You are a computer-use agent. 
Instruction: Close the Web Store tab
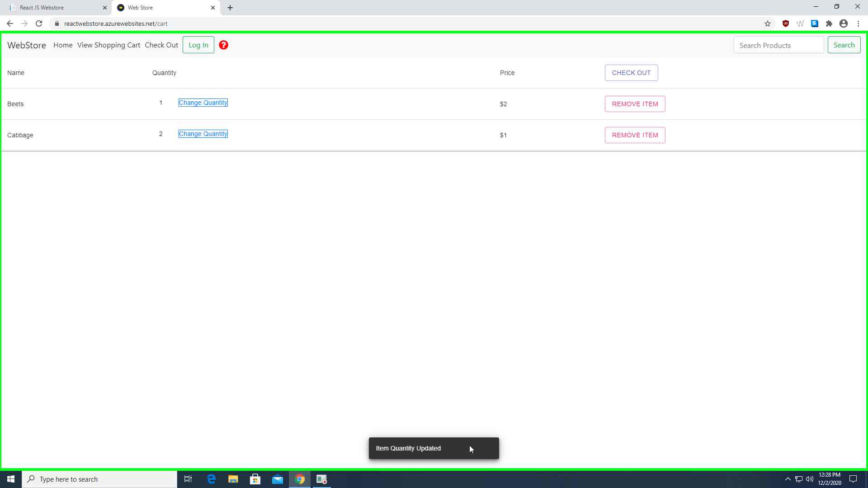point(213,8)
